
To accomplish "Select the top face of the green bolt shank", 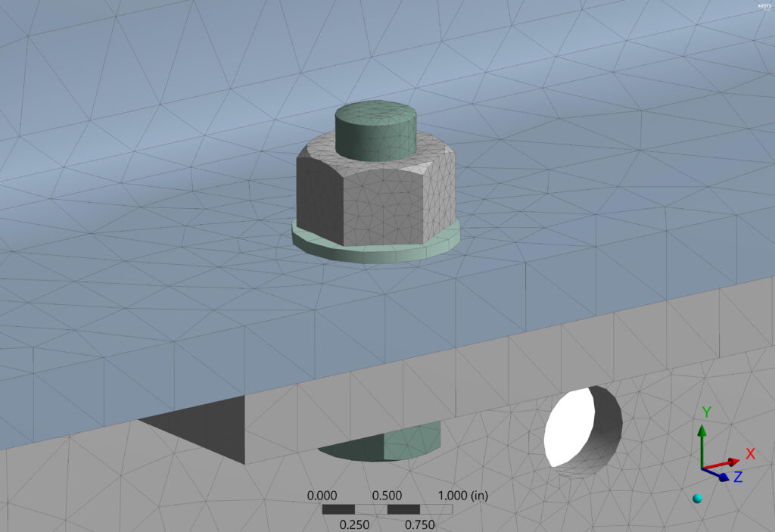I will (x=376, y=114).
